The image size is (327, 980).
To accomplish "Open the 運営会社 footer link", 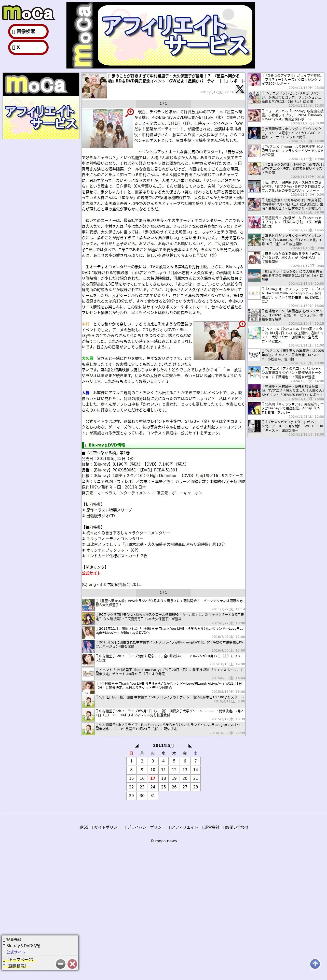I will click(211, 827).
